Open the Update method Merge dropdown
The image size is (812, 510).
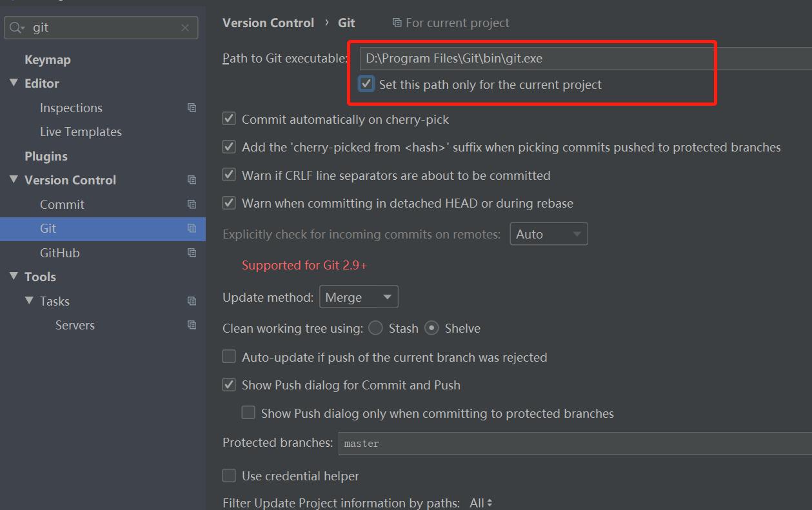(x=359, y=297)
